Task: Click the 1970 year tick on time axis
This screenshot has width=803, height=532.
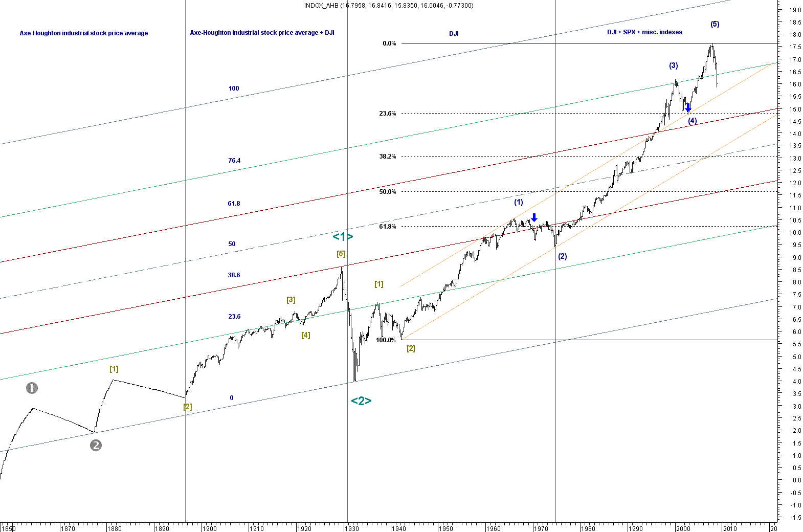Action: coord(541,528)
